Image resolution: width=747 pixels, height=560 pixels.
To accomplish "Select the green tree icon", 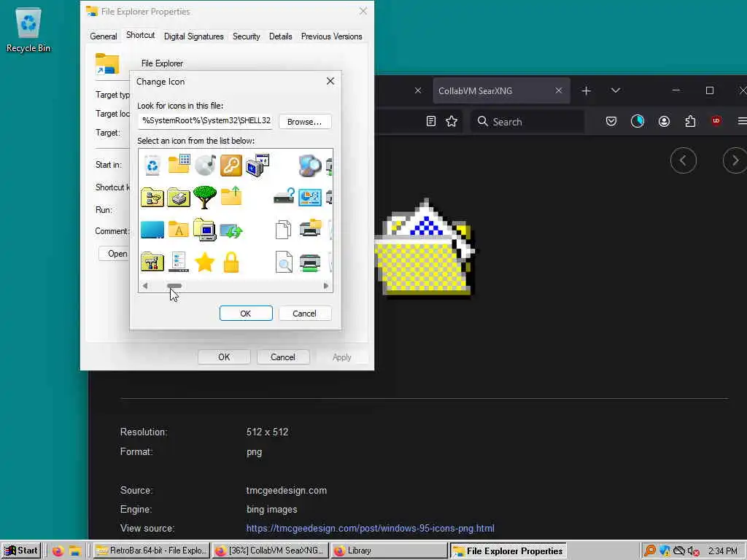I will 205,197.
